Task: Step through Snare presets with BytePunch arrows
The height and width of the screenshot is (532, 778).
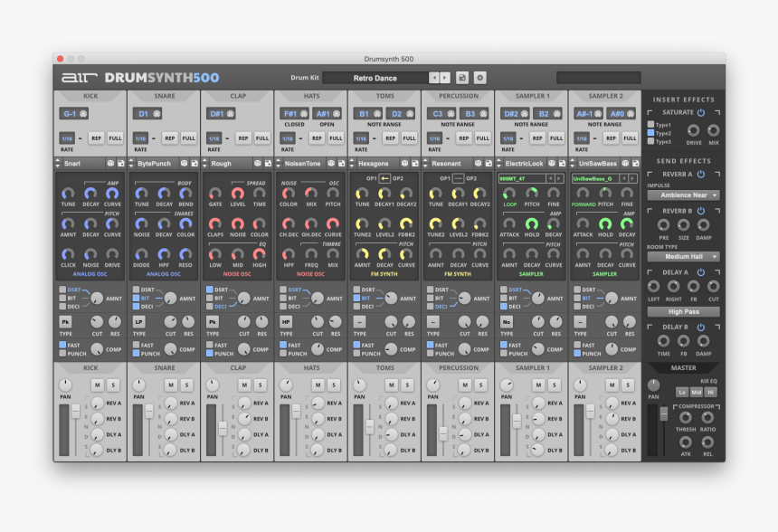Action: [131, 163]
